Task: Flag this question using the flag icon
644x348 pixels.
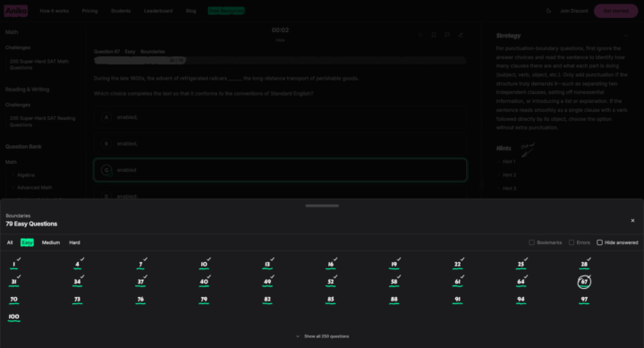Action: click(447, 35)
